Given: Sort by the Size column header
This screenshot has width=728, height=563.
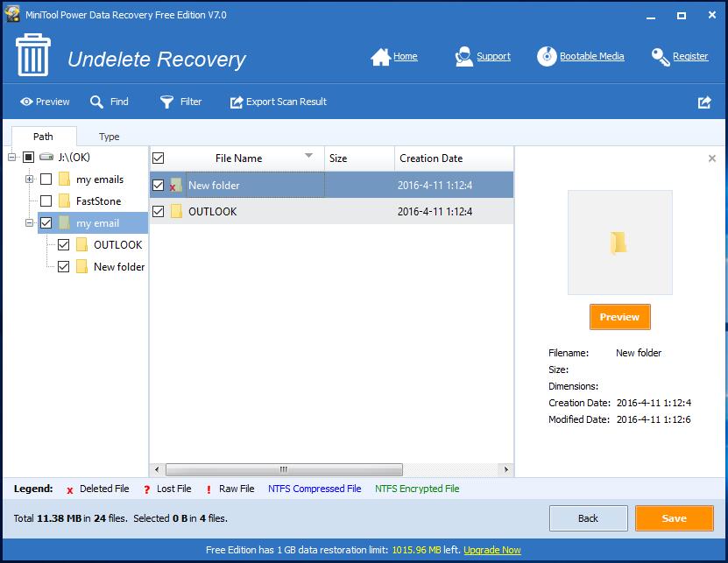Looking at the screenshot, I should point(359,158).
